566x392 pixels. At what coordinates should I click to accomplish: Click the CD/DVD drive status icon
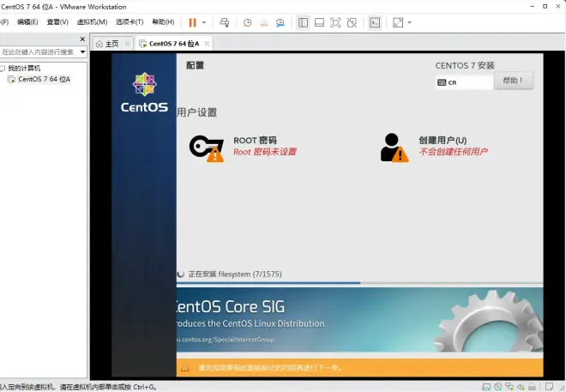[497, 387]
